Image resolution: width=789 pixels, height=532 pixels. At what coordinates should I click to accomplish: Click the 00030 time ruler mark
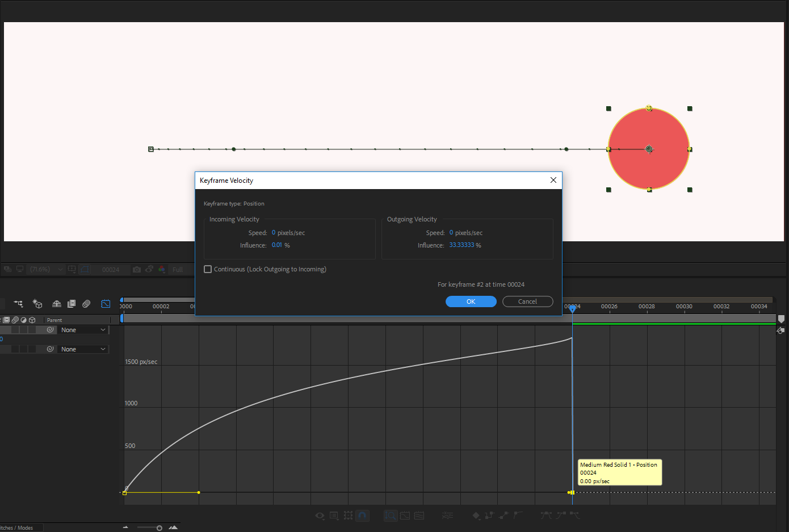point(684,307)
